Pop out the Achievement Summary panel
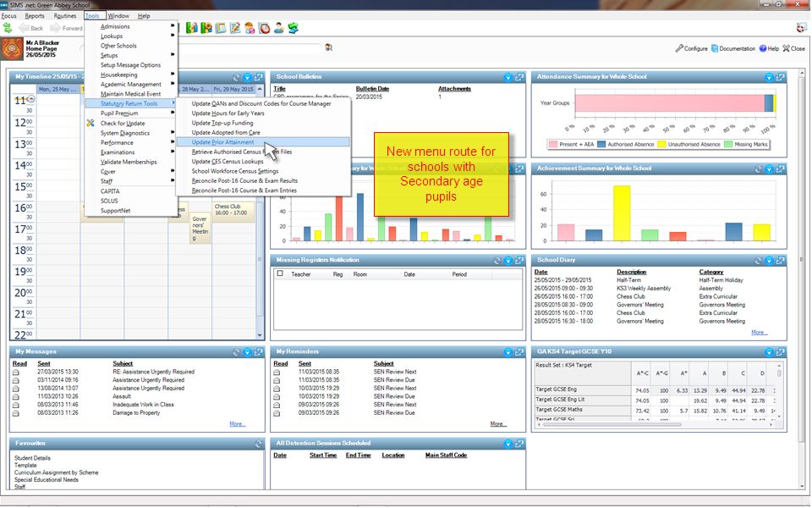Screen dimensions: 812x508 pos(781,169)
